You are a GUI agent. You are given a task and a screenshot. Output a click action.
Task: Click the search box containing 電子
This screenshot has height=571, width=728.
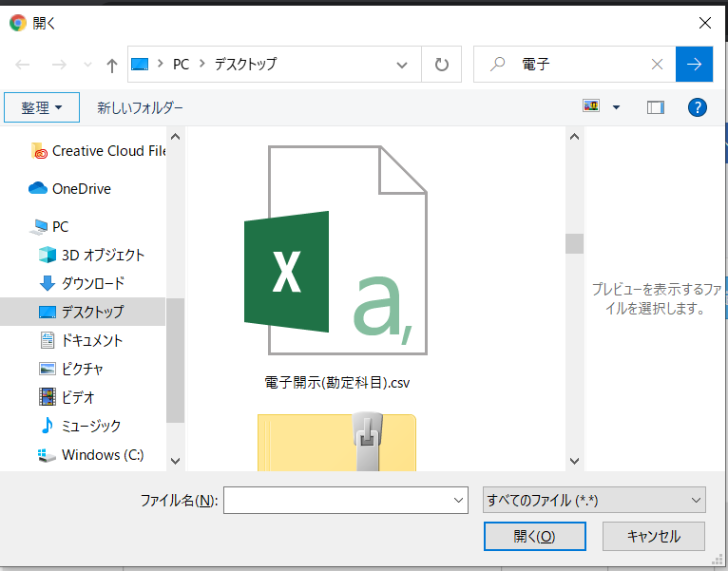pyautogui.click(x=574, y=64)
